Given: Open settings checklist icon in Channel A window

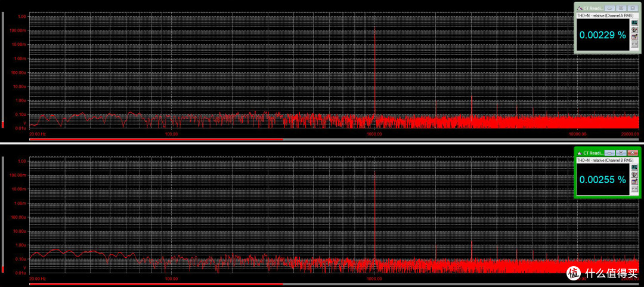Looking at the screenshot, I should click(634, 37).
